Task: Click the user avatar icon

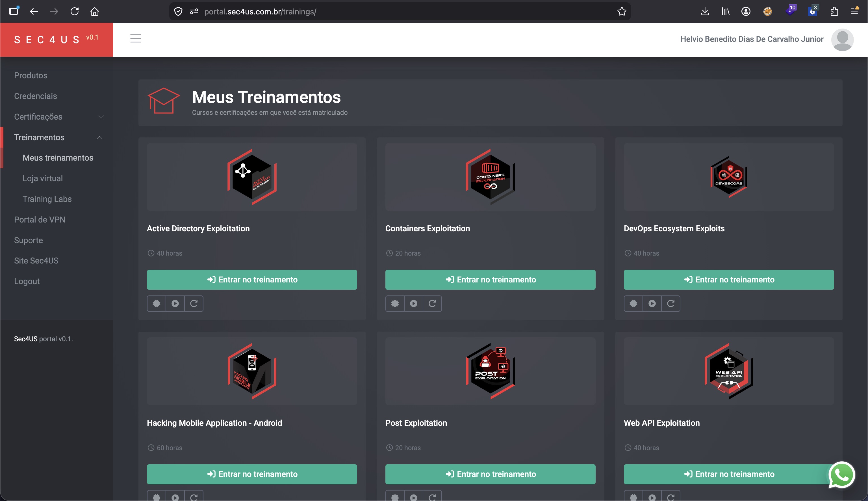Action: (x=842, y=40)
